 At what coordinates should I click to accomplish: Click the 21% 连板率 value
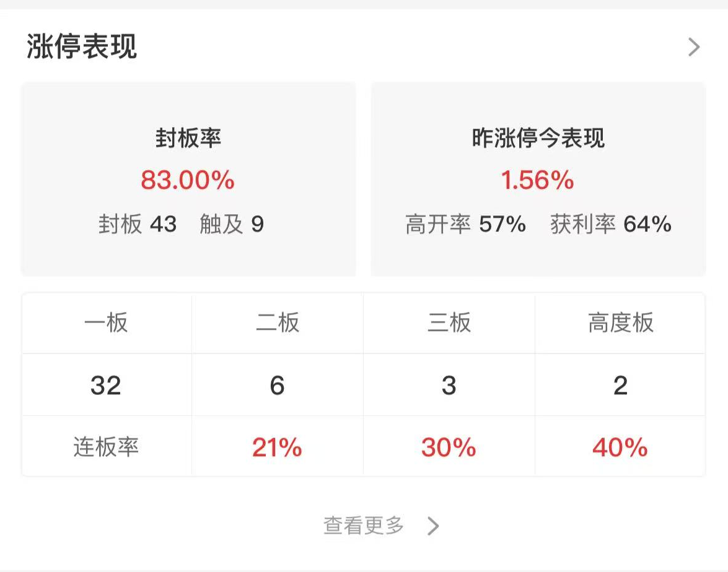tap(277, 447)
